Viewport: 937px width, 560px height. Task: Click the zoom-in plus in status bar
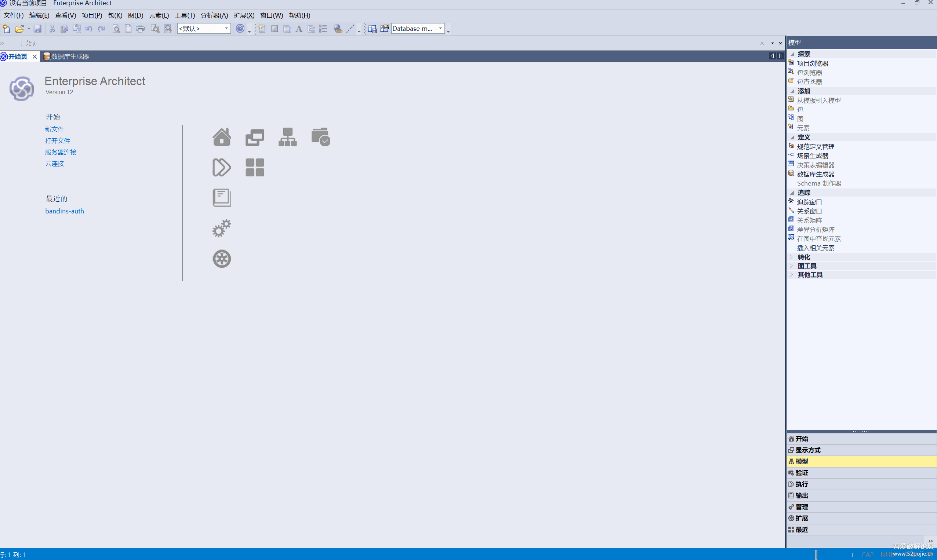pyautogui.click(x=852, y=555)
